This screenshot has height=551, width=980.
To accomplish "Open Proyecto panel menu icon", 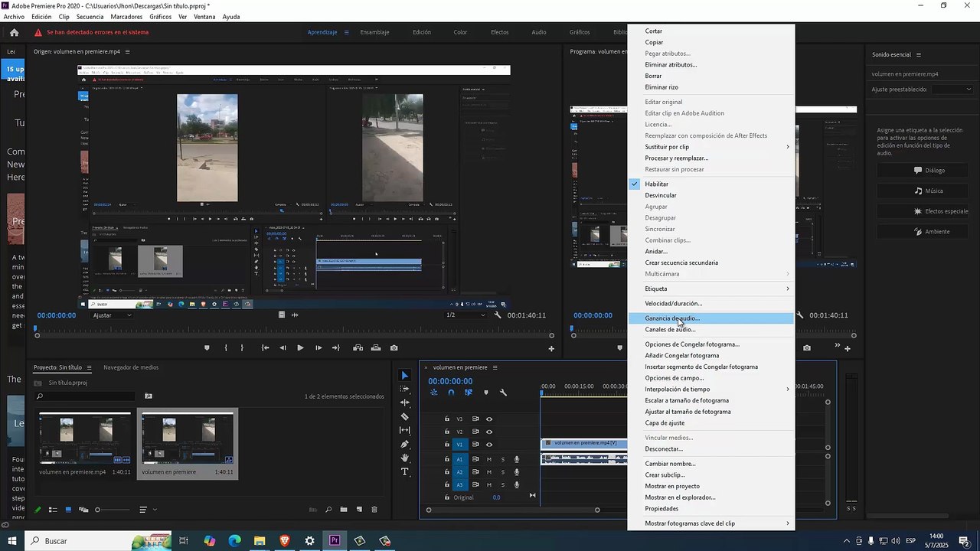I will 89,367.
